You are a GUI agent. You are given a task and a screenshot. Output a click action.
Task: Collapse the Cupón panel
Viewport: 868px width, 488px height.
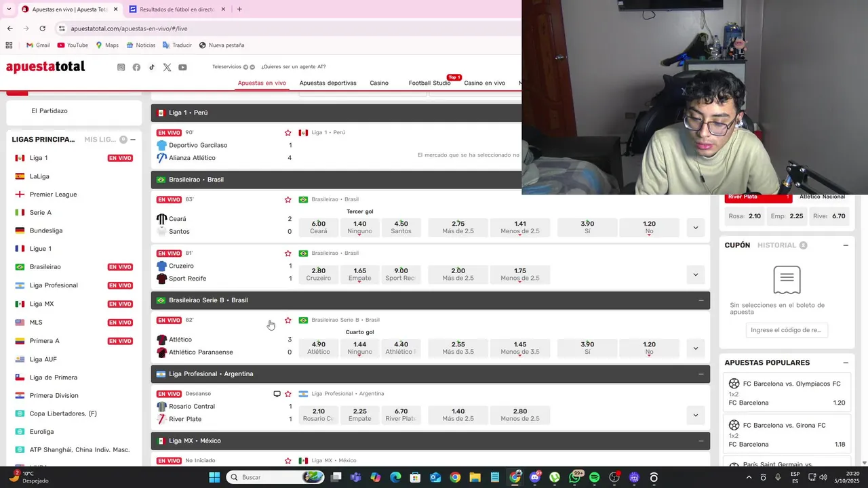846,245
